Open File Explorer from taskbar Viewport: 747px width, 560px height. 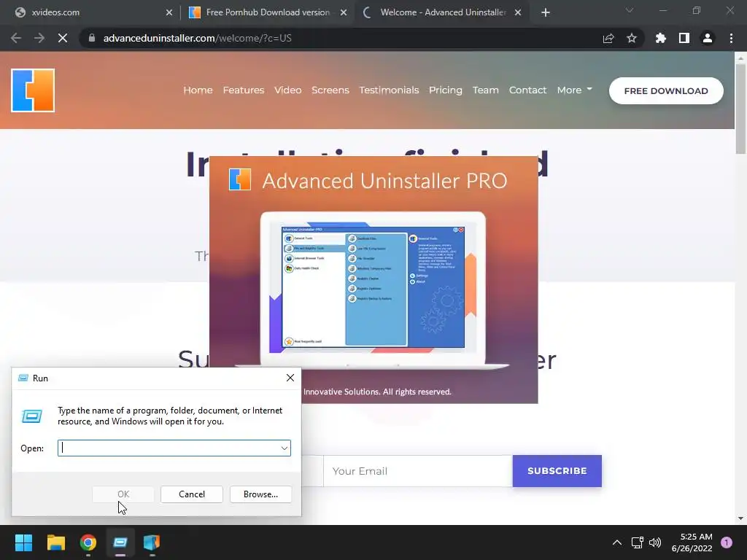point(55,542)
